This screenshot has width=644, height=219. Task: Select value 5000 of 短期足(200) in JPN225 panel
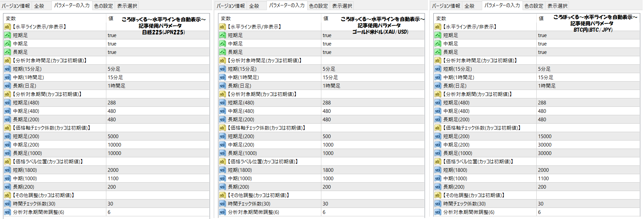tap(113, 136)
